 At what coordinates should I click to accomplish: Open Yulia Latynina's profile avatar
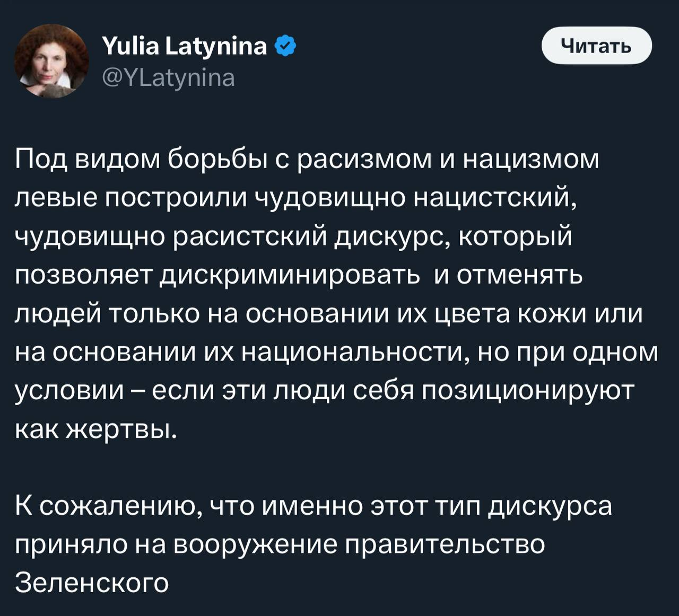coord(51,61)
